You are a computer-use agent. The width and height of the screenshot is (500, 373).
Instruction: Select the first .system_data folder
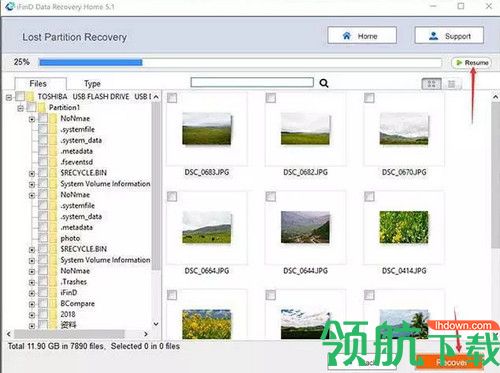pyautogui.click(x=81, y=140)
